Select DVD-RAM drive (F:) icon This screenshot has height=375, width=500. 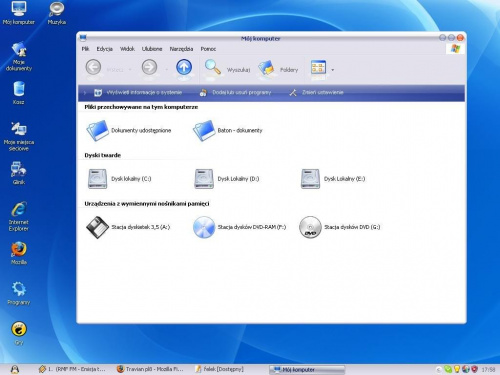coord(204,227)
